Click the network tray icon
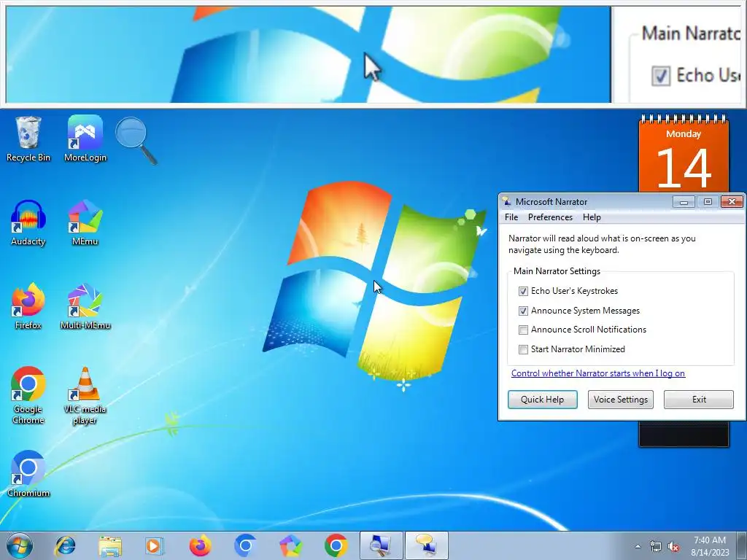This screenshot has width=747, height=560. pos(656,547)
